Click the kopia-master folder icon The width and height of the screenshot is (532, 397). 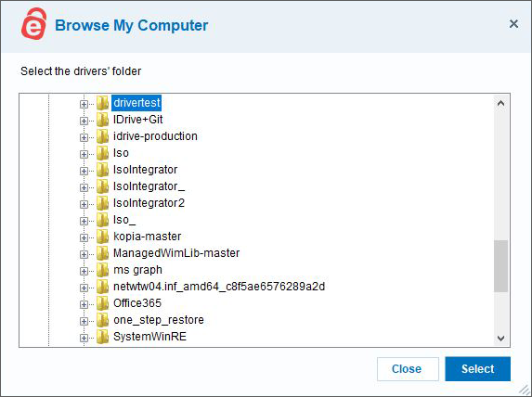tap(102, 237)
